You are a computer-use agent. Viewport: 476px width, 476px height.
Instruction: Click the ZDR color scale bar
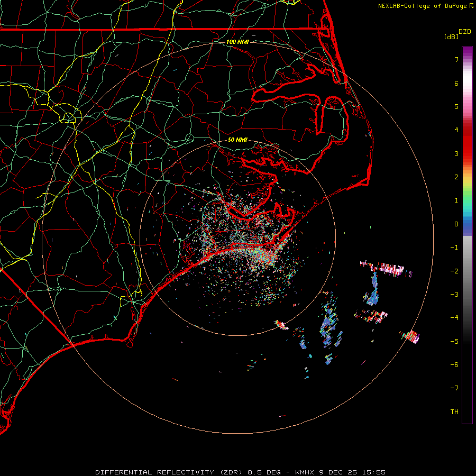pyautogui.click(x=467, y=235)
